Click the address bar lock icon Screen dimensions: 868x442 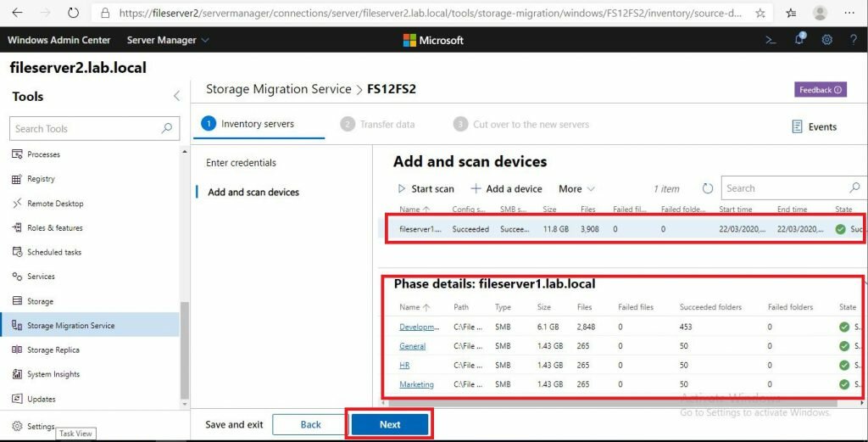click(105, 13)
